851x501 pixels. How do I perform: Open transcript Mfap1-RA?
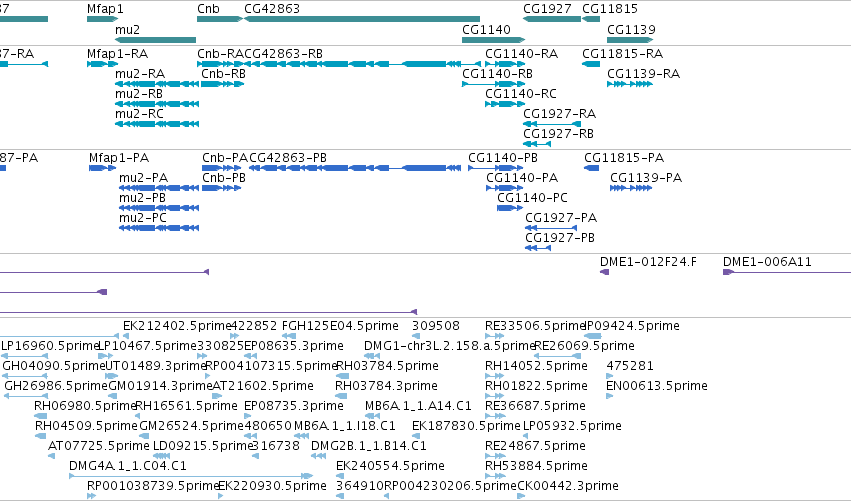pos(117,54)
